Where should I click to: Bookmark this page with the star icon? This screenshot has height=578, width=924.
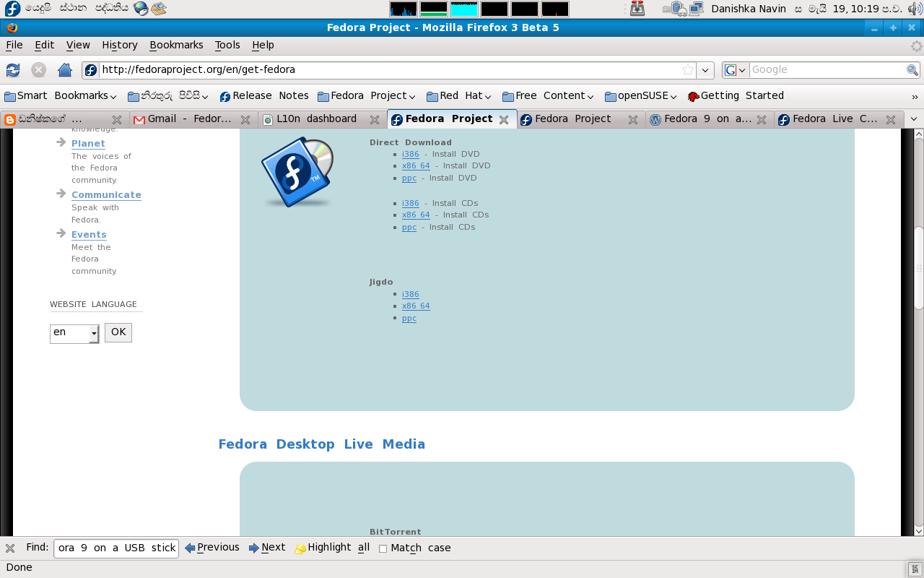(x=688, y=70)
